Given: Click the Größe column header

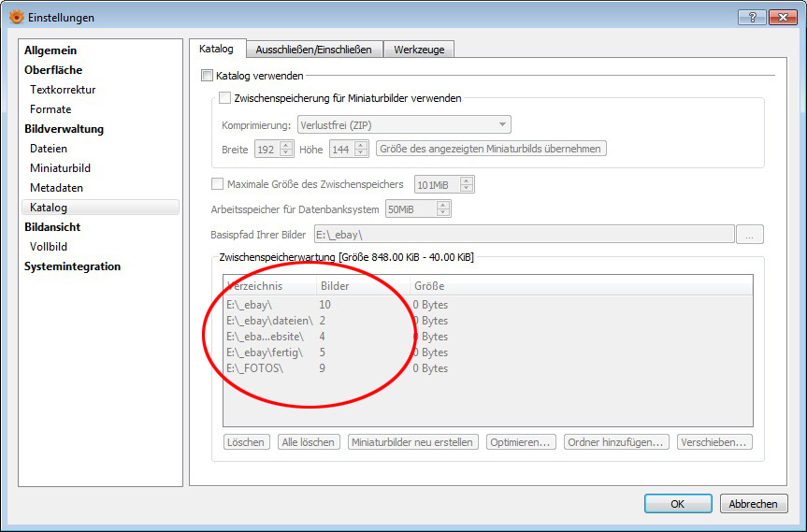Looking at the screenshot, I should pos(582,285).
